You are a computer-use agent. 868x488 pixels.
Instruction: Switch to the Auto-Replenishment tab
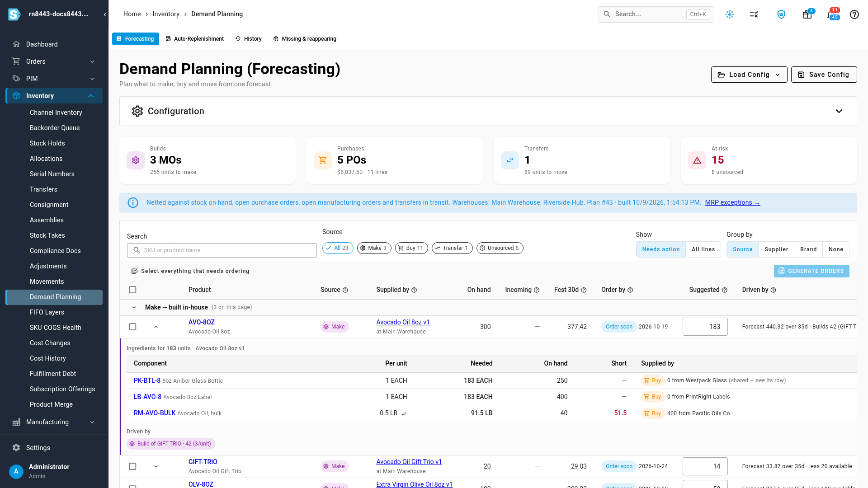tap(194, 39)
